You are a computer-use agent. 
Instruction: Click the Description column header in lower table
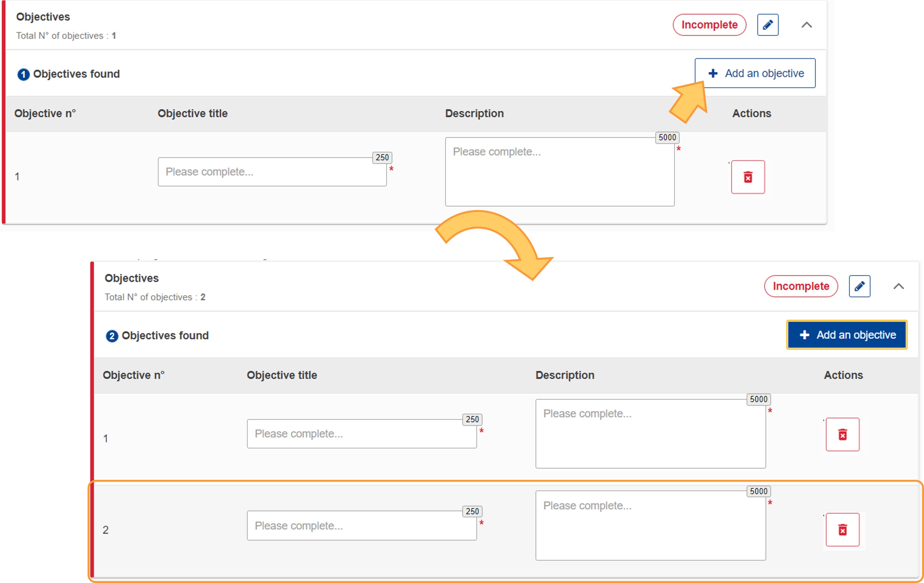pyautogui.click(x=565, y=375)
